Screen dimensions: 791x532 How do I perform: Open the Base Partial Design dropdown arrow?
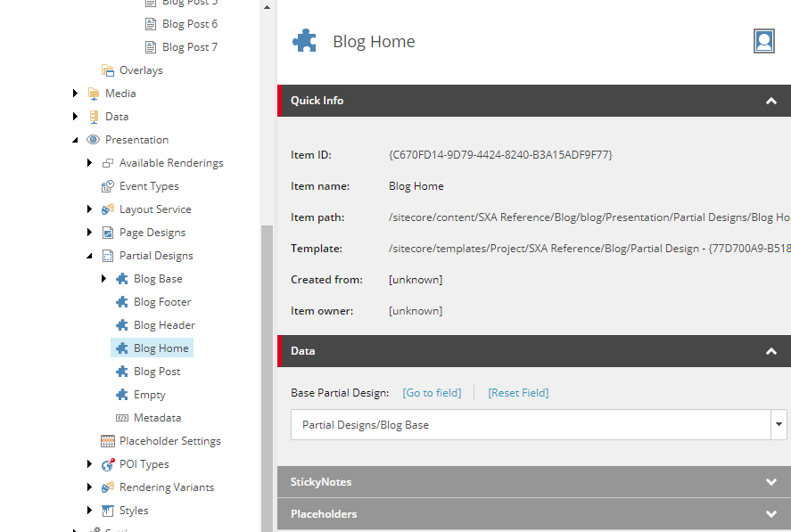pos(779,424)
